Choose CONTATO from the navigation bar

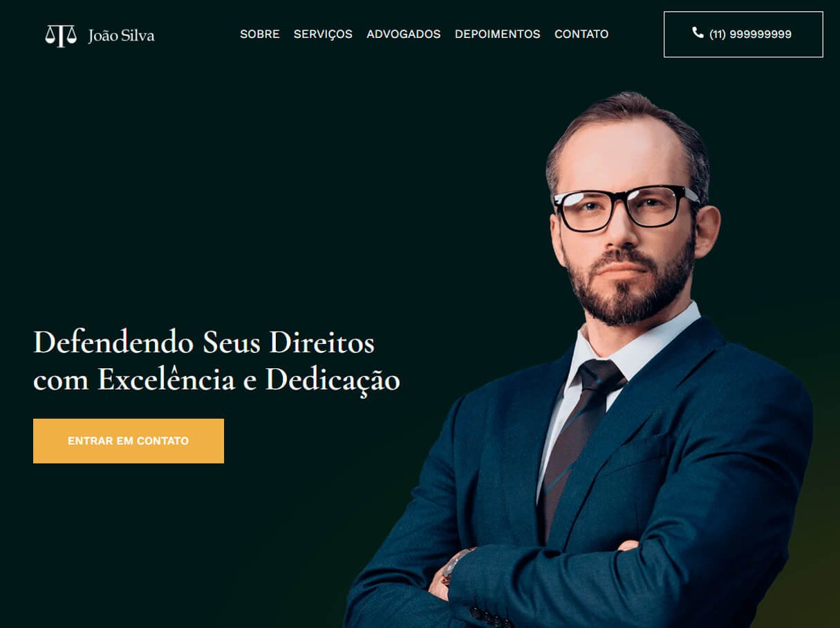click(581, 34)
